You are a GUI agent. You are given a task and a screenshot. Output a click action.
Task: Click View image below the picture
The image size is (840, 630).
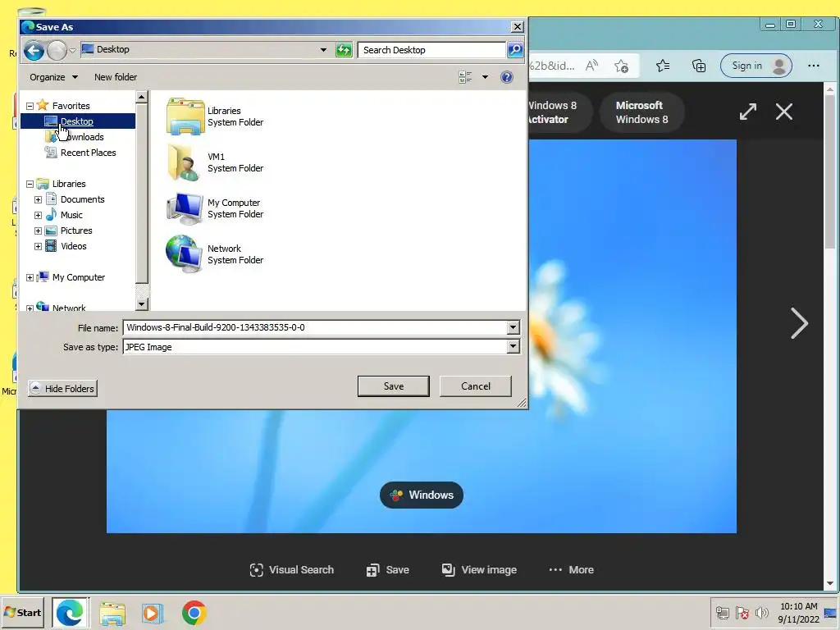click(x=479, y=570)
